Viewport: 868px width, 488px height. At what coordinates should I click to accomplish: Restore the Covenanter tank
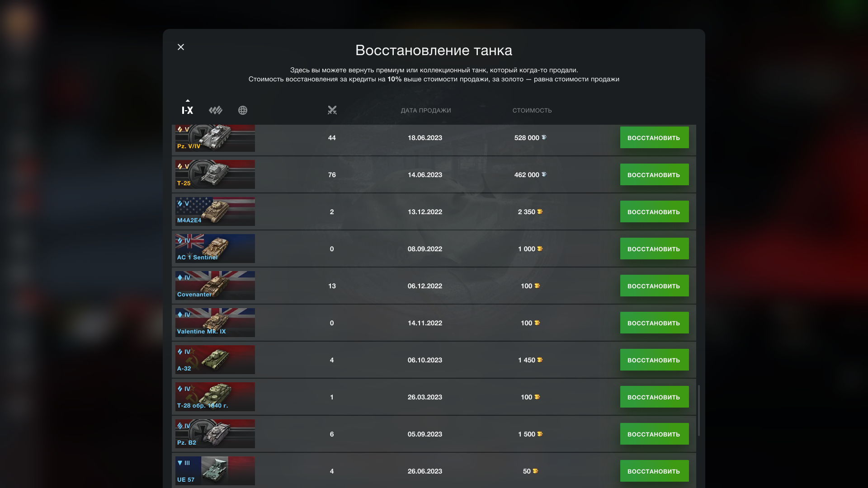[654, 286]
